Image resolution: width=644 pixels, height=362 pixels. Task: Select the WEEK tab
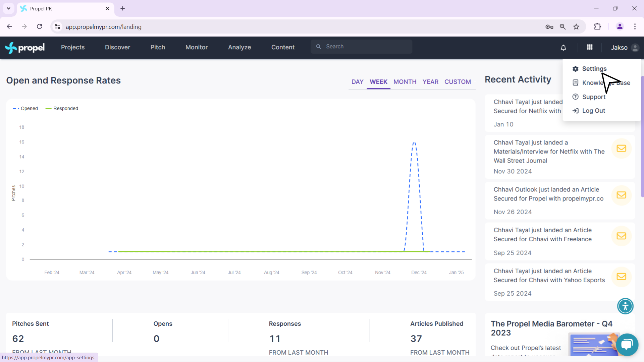click(378, 82)
